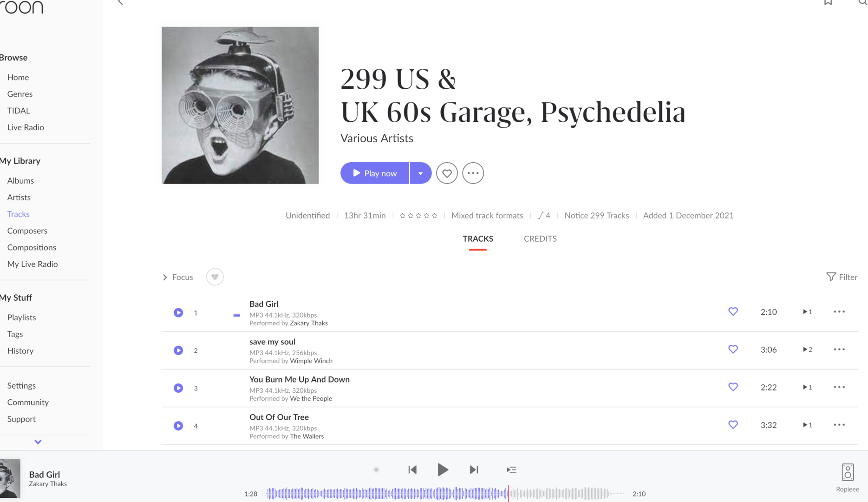The width and height of the screenshot is (868, 502).
Task: Play track 4 Out Of Our Tree
Action: 178,426
